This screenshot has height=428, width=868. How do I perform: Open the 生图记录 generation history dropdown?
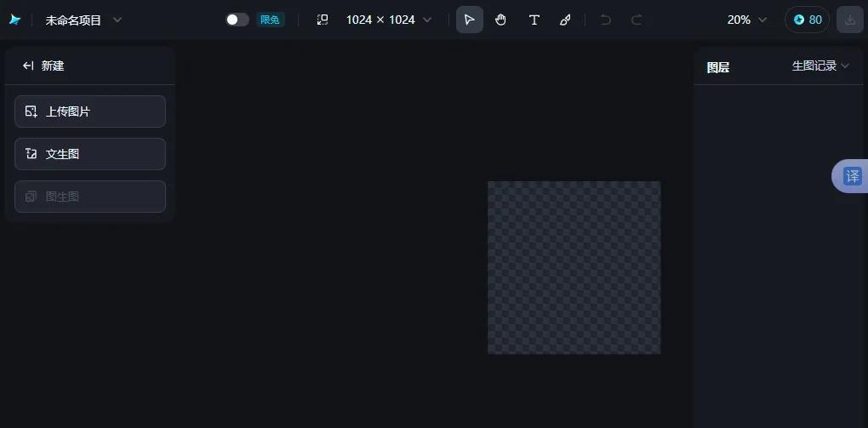click(x=820, y=66)
